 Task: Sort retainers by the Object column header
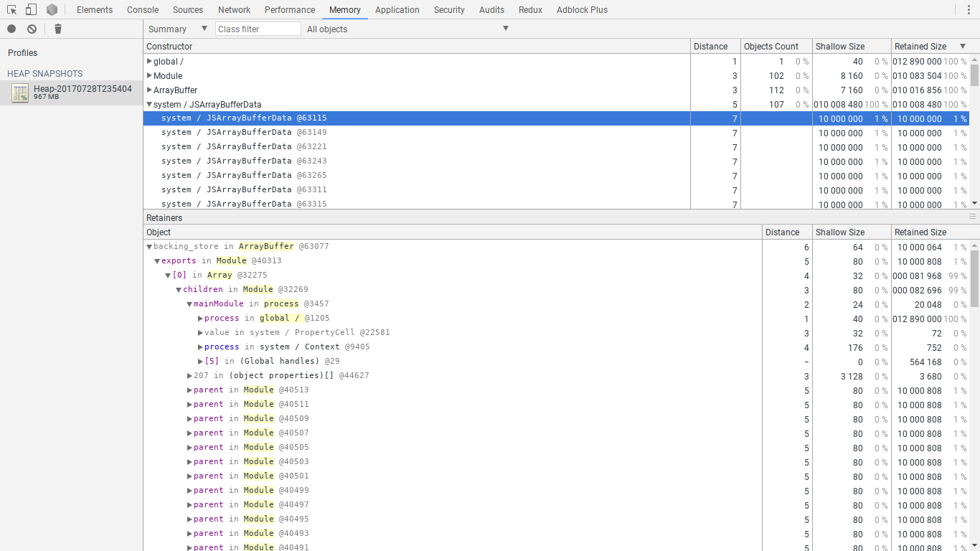coord(453,232)
